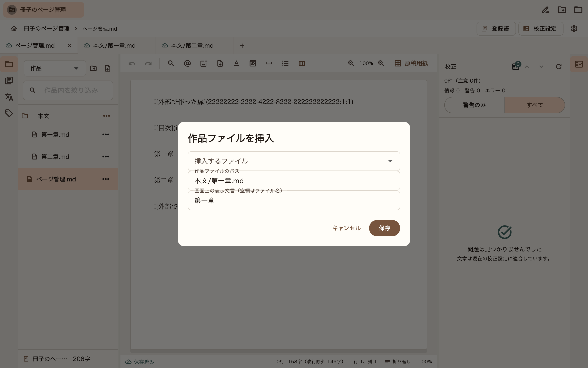Toggle the proofreading panel icon on right edge
Viewport: 588px width, 368px height.
pos(579,64)
